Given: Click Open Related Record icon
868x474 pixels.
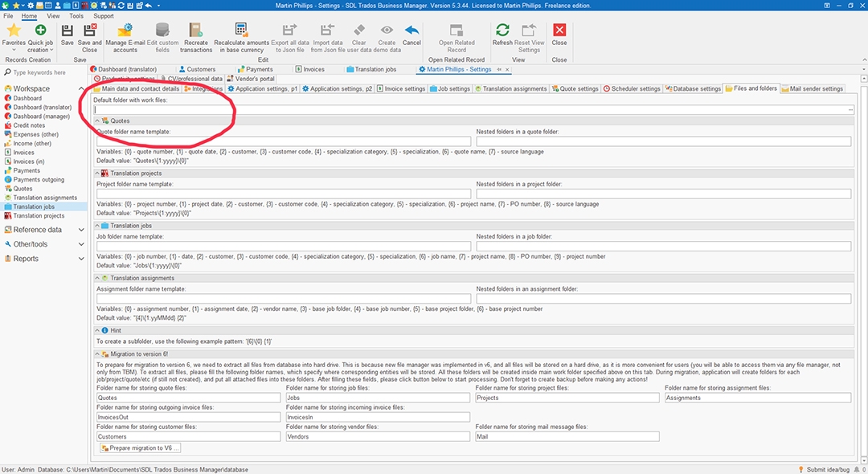Looking at the screenshot, I should (x=457, y=30).
